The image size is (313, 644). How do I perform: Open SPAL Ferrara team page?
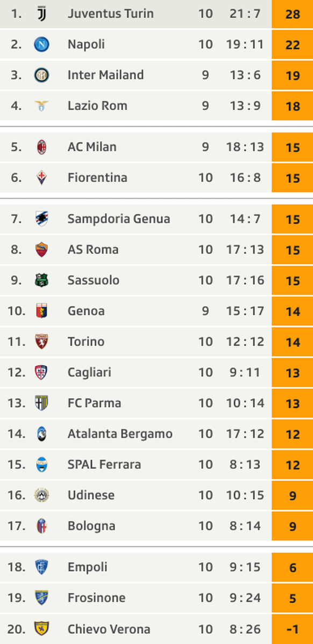(x=104, y=465)
